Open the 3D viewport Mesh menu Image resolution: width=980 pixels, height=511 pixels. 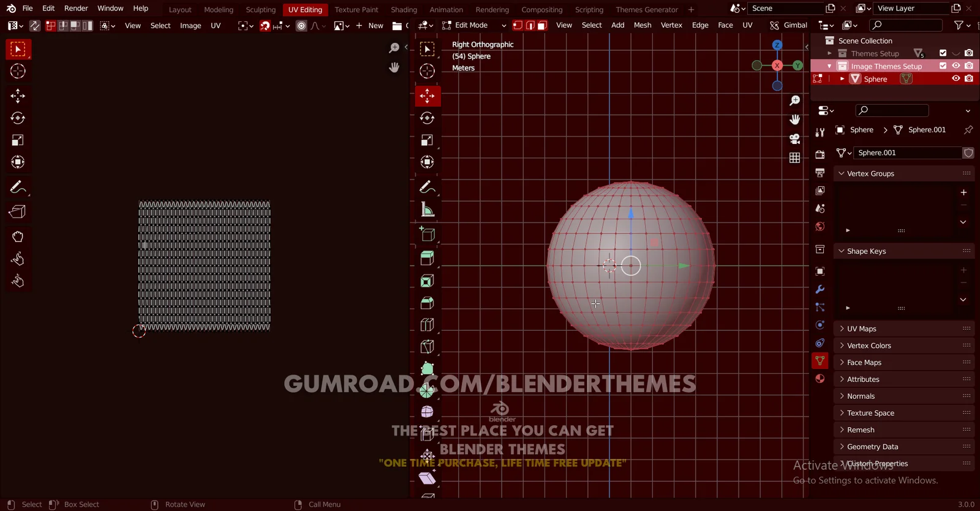pos(643,25)
